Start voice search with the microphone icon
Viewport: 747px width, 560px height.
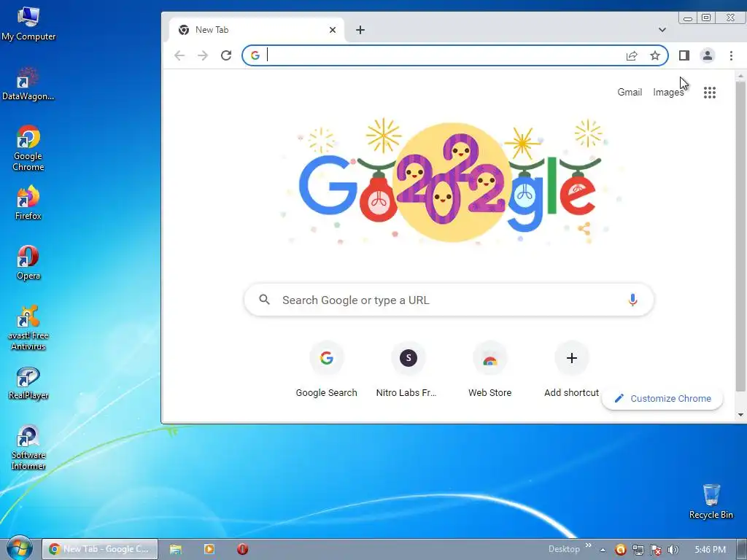coord(632,300)
